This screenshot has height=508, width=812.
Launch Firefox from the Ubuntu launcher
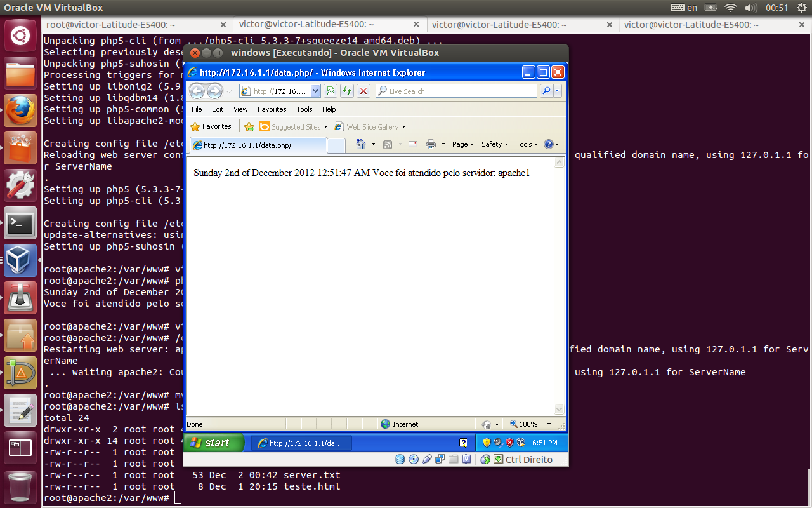(x=20, y=110)
